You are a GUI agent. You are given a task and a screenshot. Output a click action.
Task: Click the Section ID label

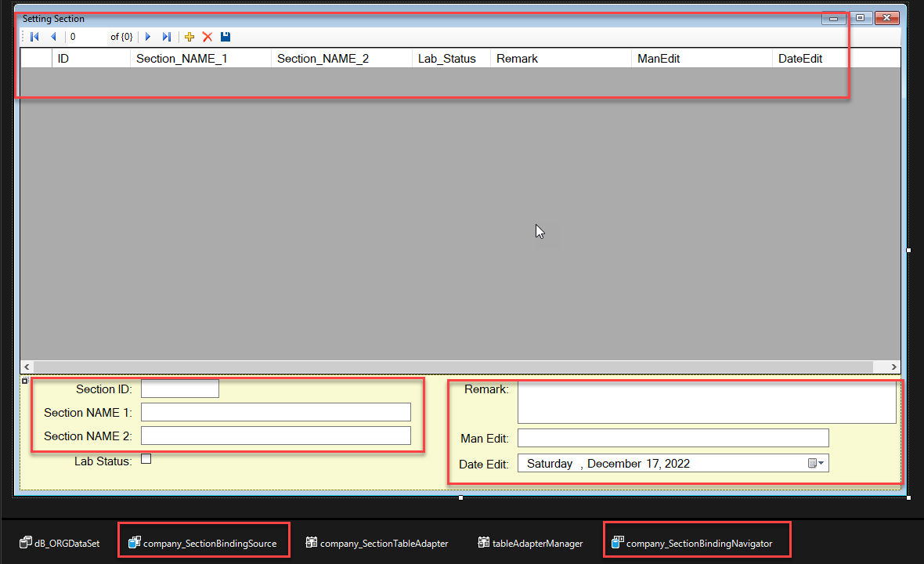103,389
